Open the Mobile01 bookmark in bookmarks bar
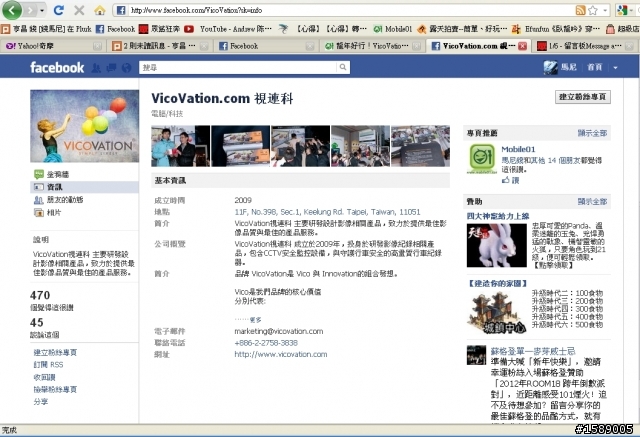The image size is (640, 437). [x=393, y=29]
